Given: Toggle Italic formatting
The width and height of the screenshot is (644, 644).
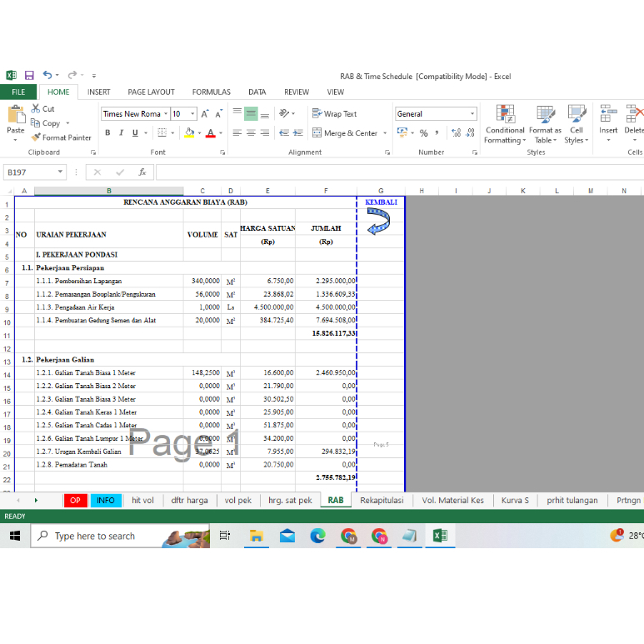Looking at the screenshot, I should tap(121, 133).
